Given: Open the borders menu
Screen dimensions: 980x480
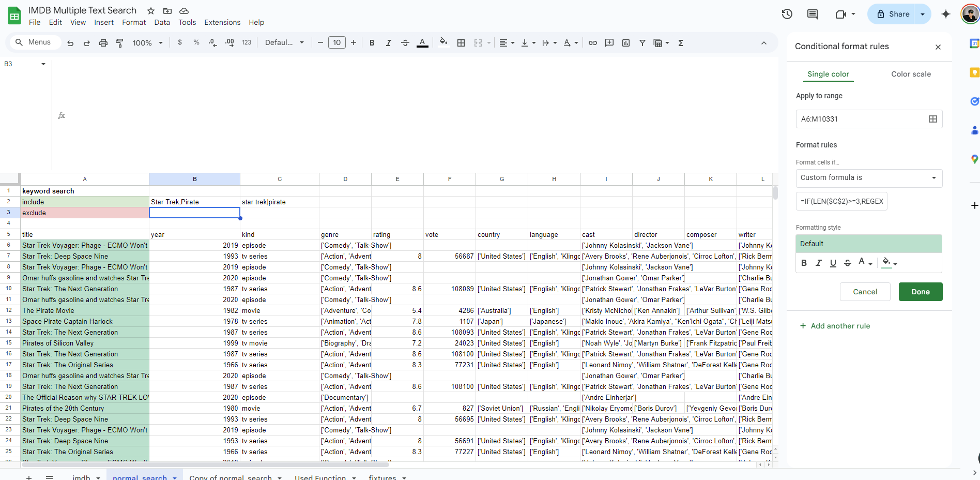Looking at the screenshot, I should [461, 43].
